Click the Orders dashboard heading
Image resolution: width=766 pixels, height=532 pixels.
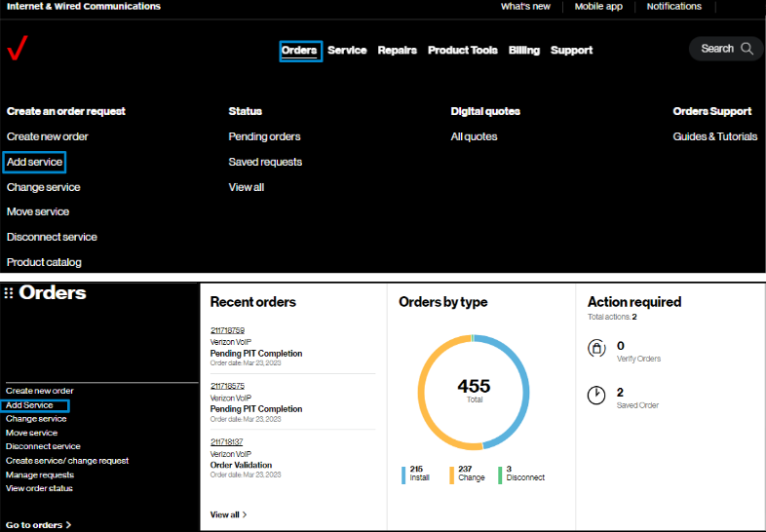click(x=53, y=293)
